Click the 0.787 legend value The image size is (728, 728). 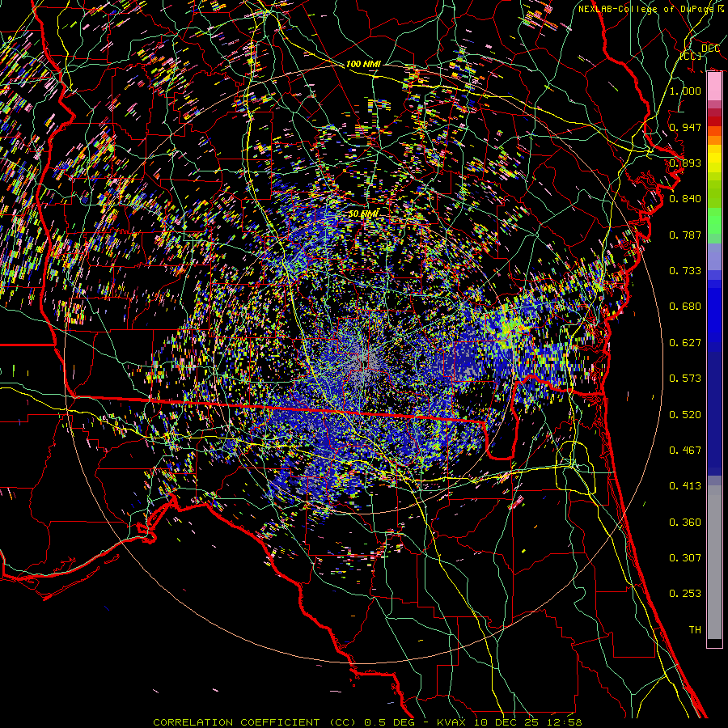685,235
